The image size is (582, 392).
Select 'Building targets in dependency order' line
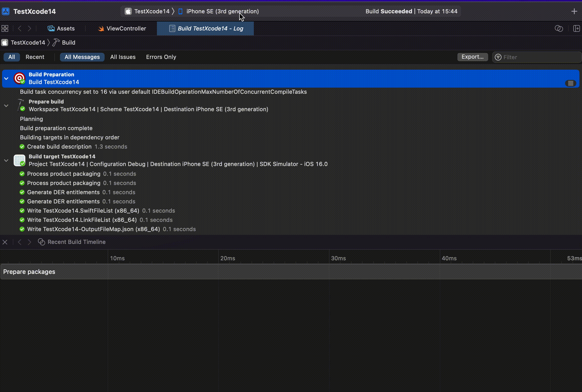(x=70, y=137)
